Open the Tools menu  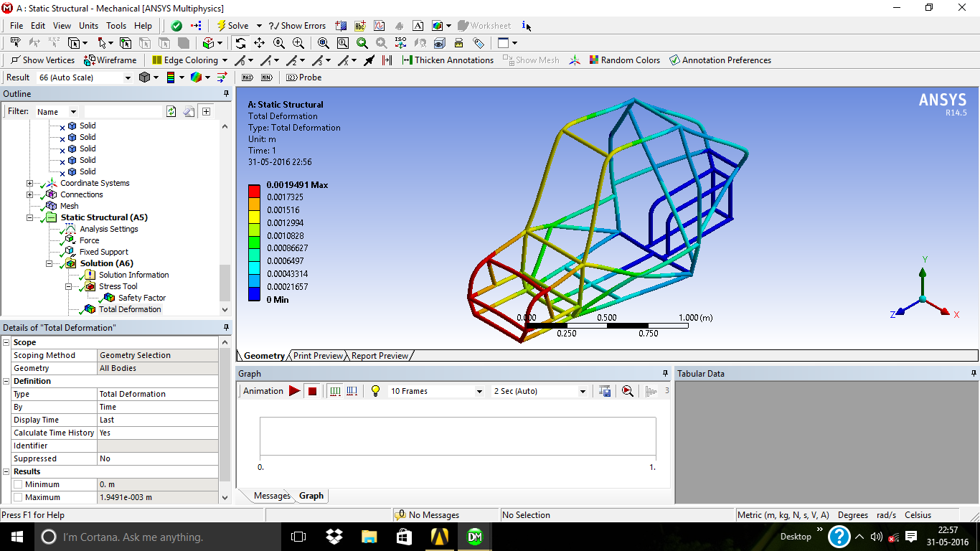coord(116,26)
